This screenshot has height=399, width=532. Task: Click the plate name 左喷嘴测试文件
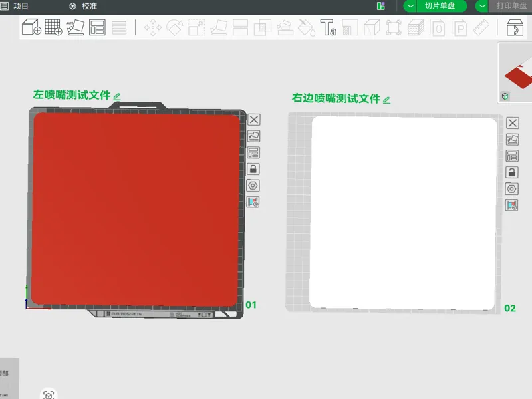(72, 95)
